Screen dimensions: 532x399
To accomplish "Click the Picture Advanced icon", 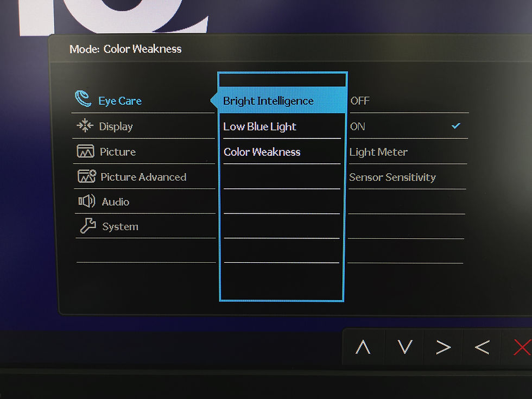I will [87, 176].
